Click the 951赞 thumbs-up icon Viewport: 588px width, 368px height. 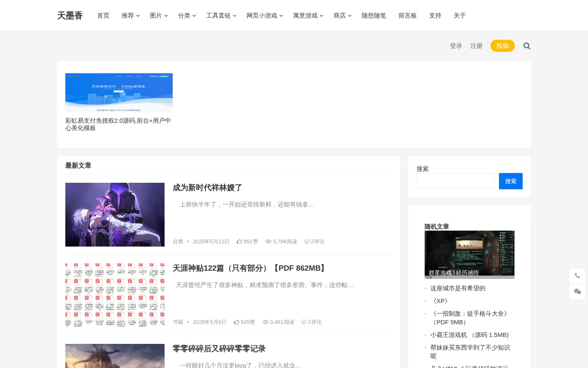tap(239, 242)
